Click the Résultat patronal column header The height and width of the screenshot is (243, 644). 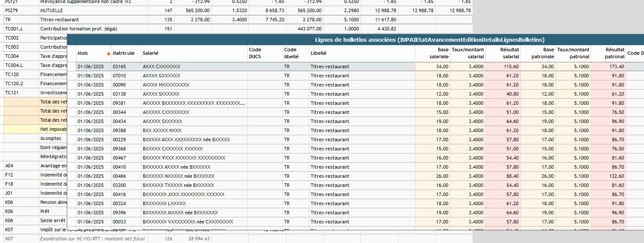[609, 53]
